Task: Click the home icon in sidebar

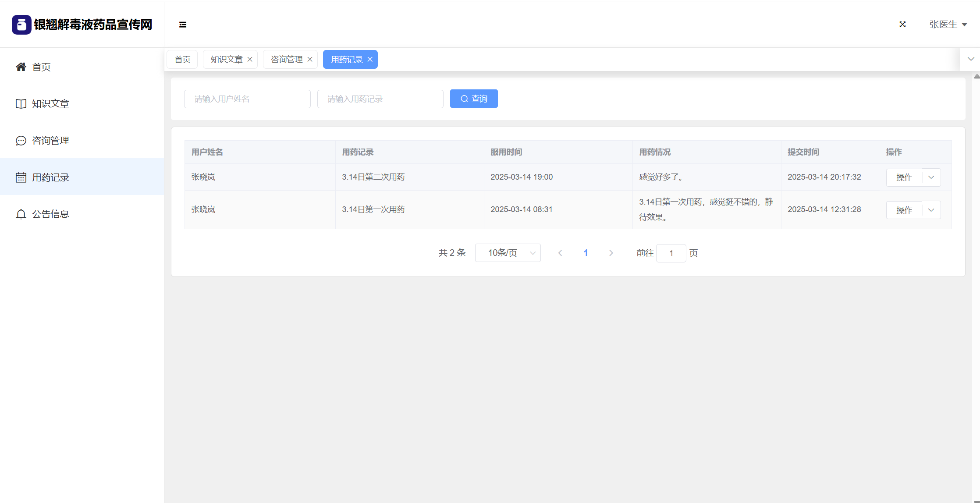Action: pos(21,67)
